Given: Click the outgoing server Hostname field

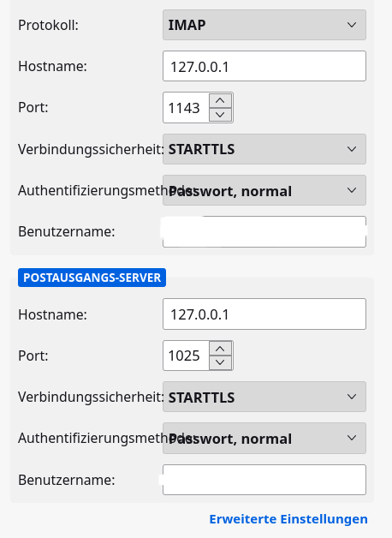Looking at the screenshot, I should [264, 314].
